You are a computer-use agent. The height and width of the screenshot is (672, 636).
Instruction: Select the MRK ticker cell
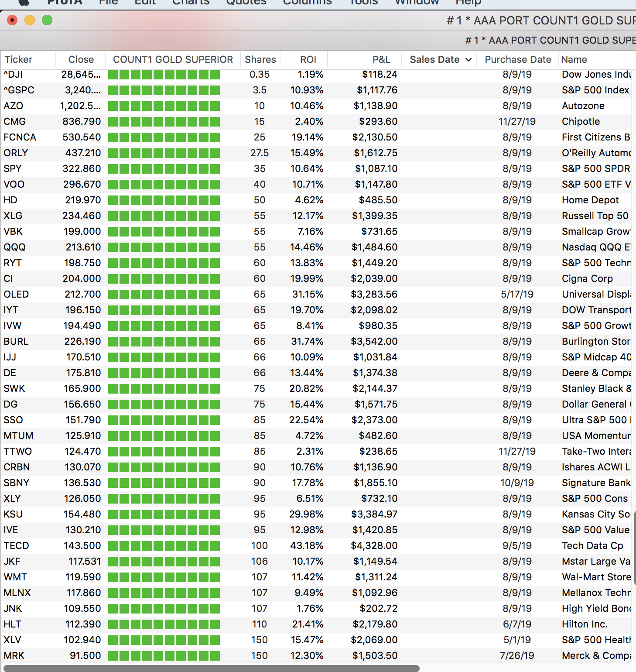(14, 655)
